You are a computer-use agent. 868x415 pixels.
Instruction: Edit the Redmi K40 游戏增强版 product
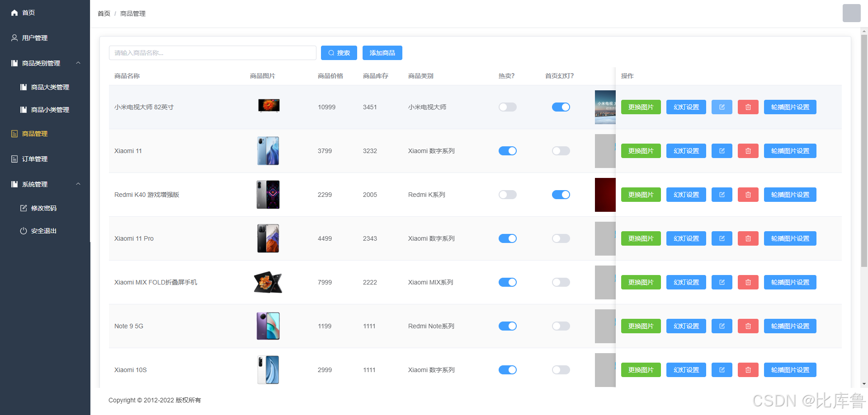(722, 195)
